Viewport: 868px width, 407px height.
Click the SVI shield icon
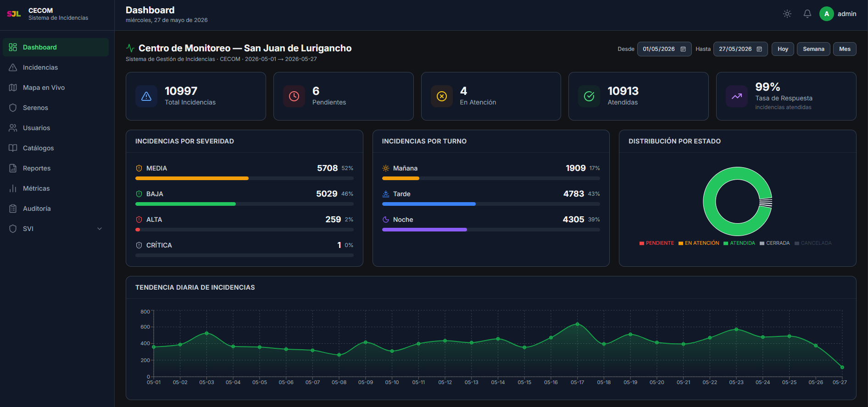pos(13,229)
